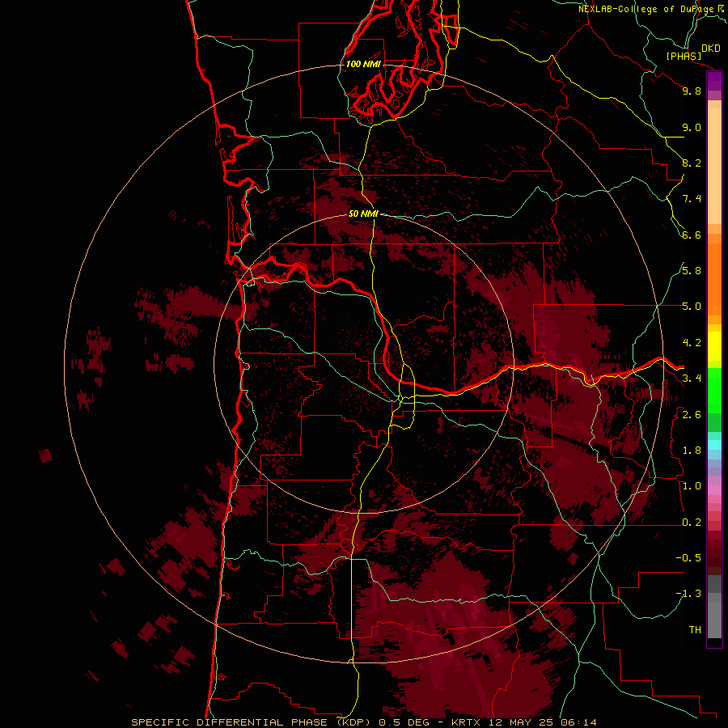Click the cyan segment of the color bar
Viewport: 728px width, 728px height.
click(714, 445)
